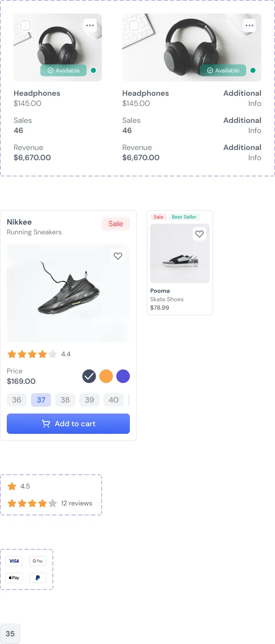Click the Add to cart button

[68, 424]
